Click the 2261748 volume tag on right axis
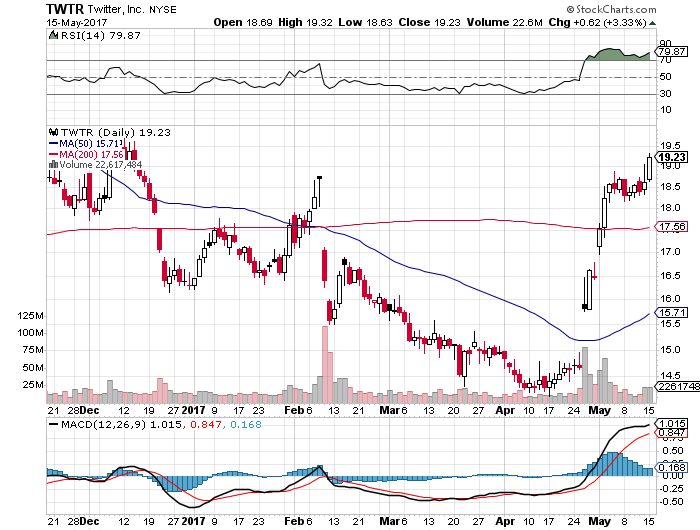 (677, 386)
